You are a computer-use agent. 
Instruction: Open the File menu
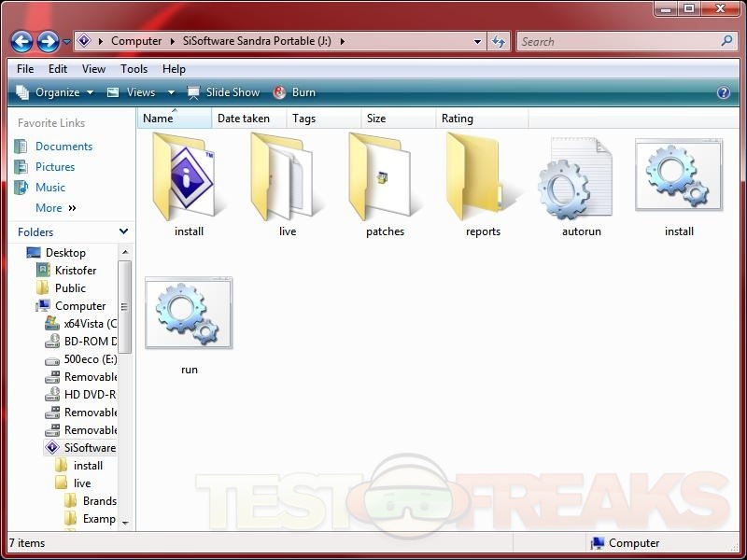coord(25,69)
